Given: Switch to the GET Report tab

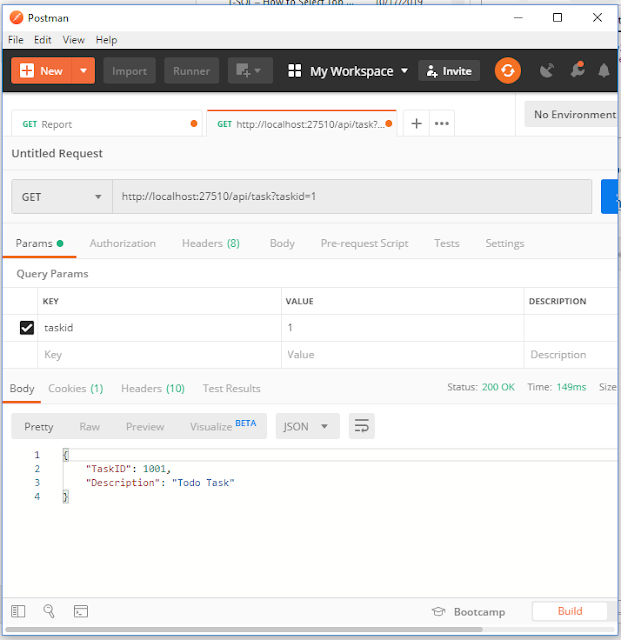Looking at the screenshot, I should click(x=107, y=124).
